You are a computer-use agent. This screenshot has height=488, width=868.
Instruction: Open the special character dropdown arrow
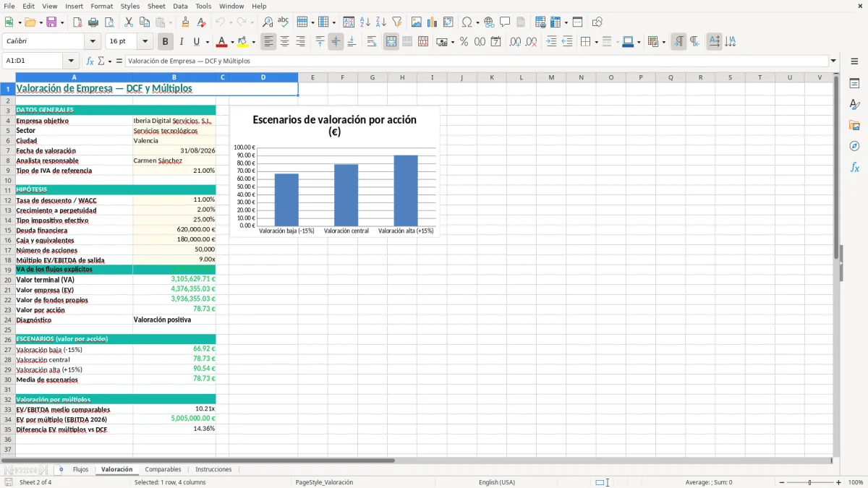point(477,22)
